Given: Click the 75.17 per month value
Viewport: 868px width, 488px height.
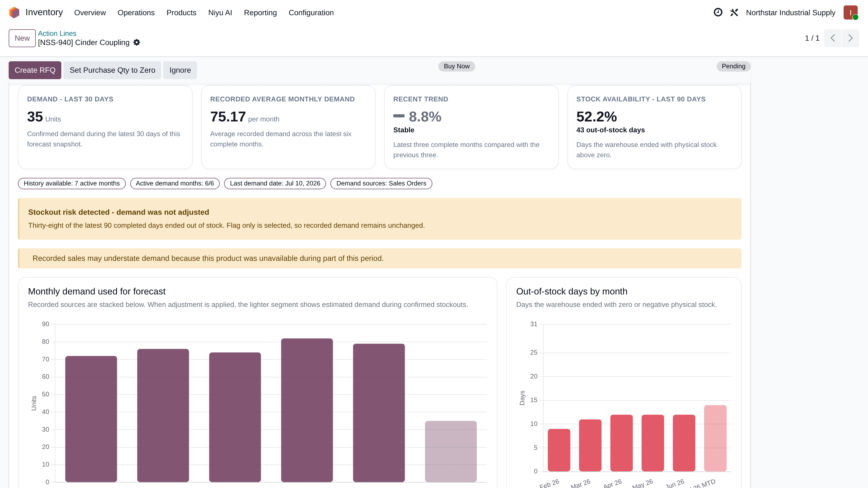Looking at the screenshot, I should [x=245, y=117].
